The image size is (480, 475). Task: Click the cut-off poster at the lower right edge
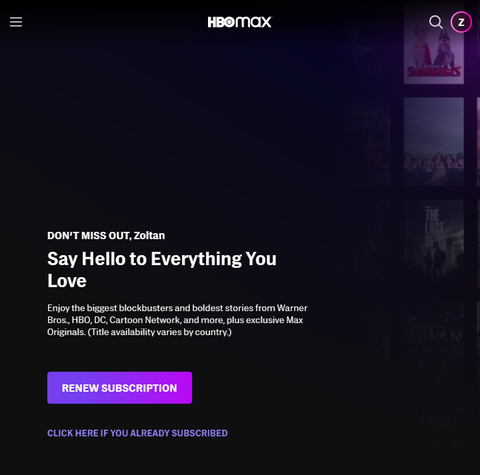(478, 345)
